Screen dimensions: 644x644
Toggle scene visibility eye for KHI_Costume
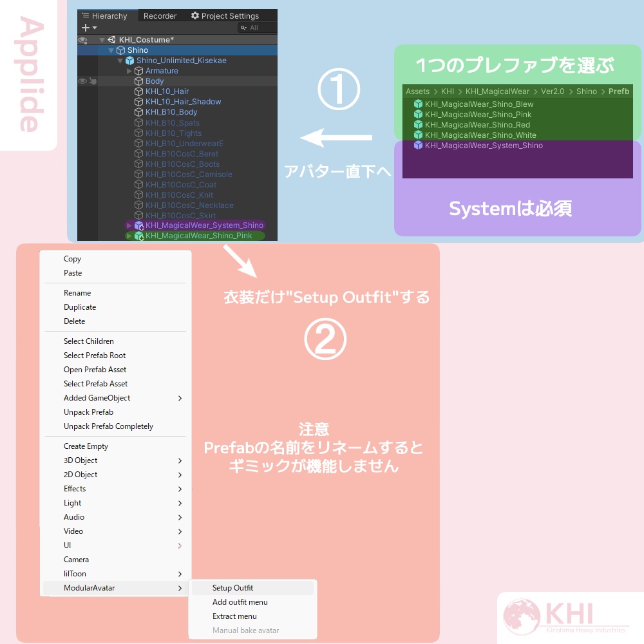(82, 40)
